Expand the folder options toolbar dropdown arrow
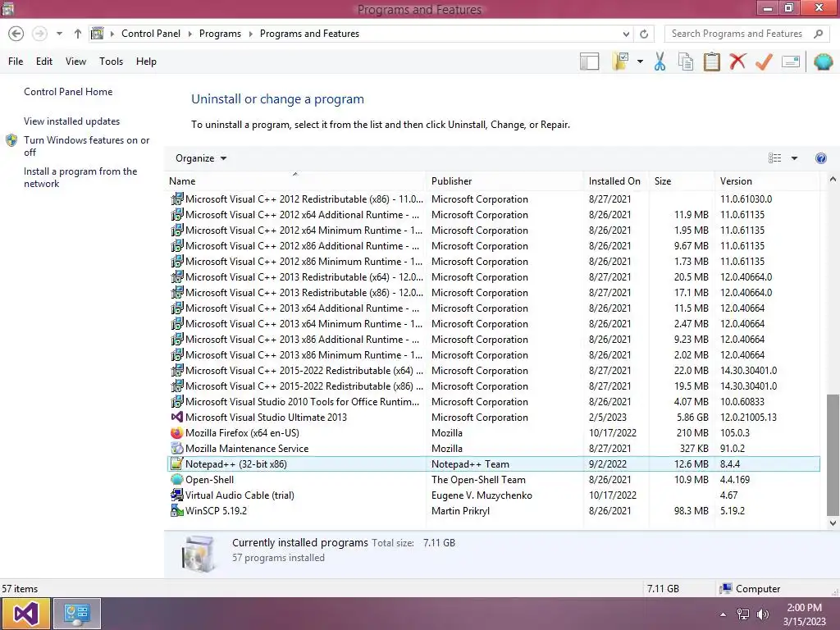The image size is (840, 630). (640, 62)
